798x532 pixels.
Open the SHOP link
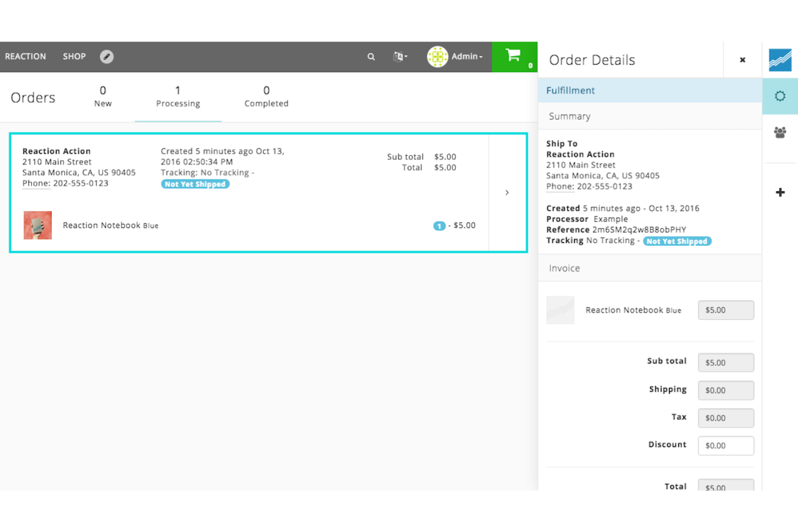74,57
